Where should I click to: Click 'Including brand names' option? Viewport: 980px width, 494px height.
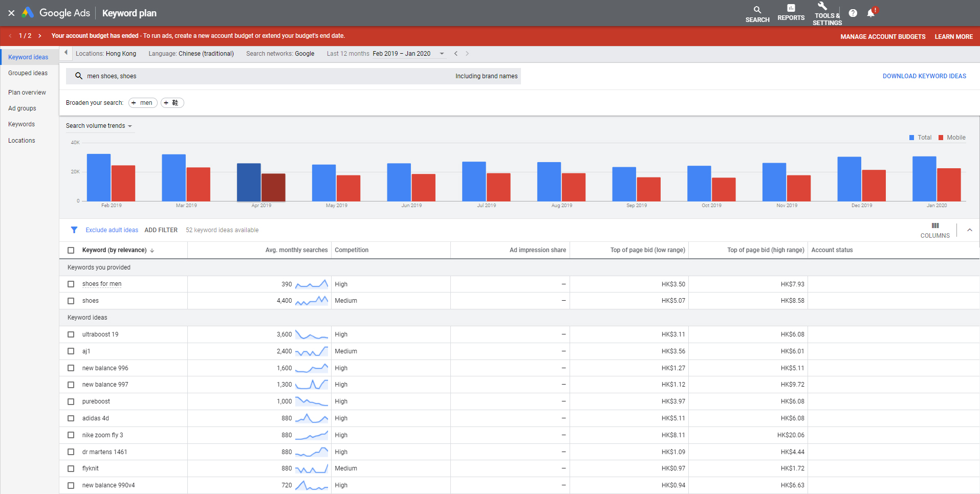point(486,76)
